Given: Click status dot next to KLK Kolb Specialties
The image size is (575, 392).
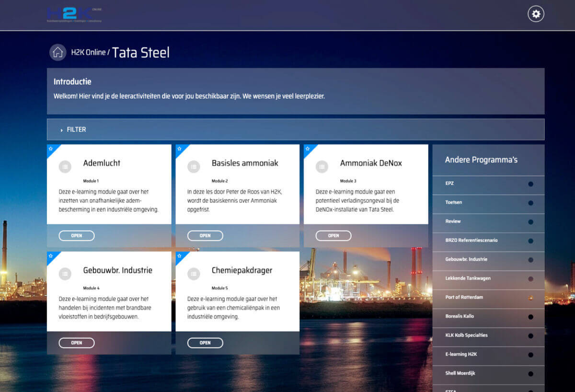Looking at the screenshot, I should pyautogui.click(x=530, y=336).
